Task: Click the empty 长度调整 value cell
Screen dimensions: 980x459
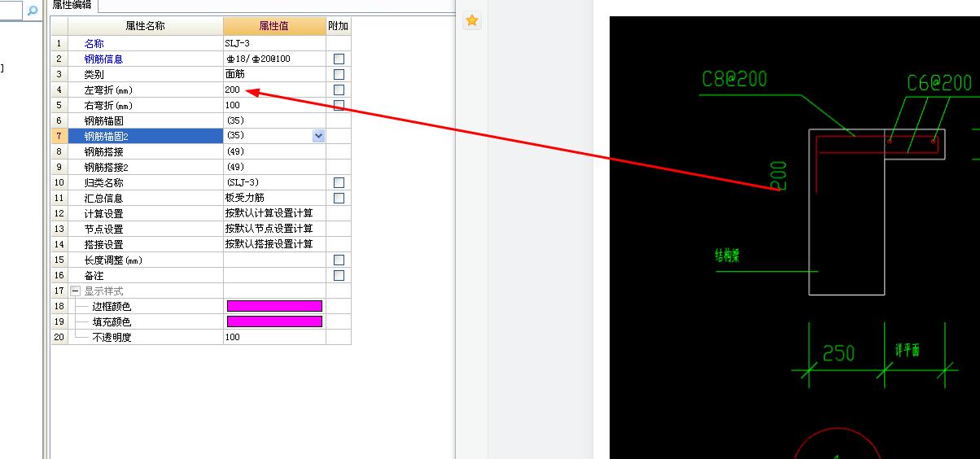Action: [274, 260]
